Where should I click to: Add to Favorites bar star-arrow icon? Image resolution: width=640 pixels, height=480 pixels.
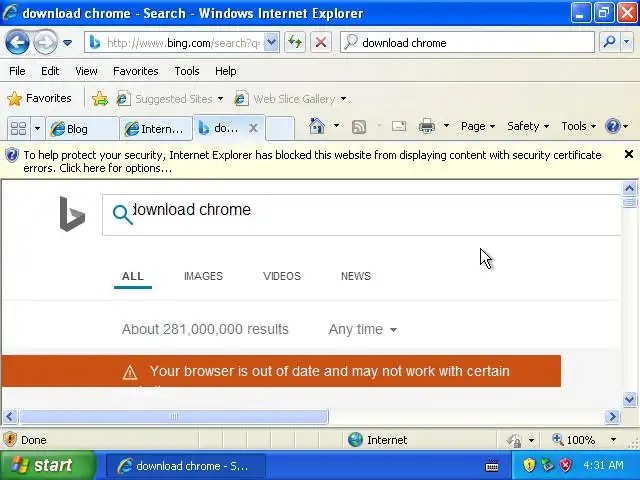pyautogui.click(x=100, y=99)
